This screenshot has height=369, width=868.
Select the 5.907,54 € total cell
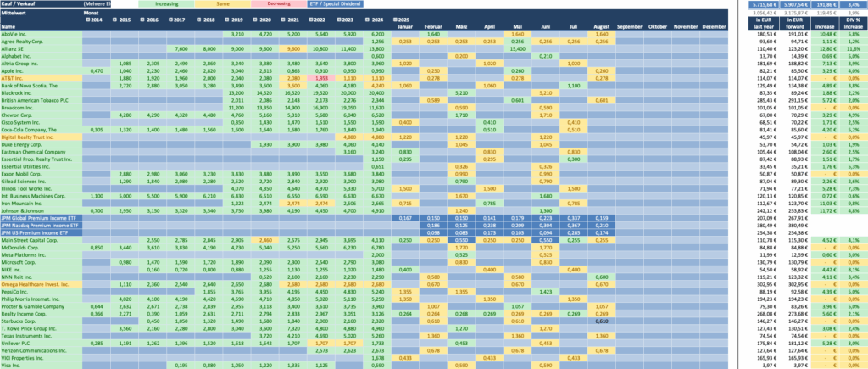793,4
